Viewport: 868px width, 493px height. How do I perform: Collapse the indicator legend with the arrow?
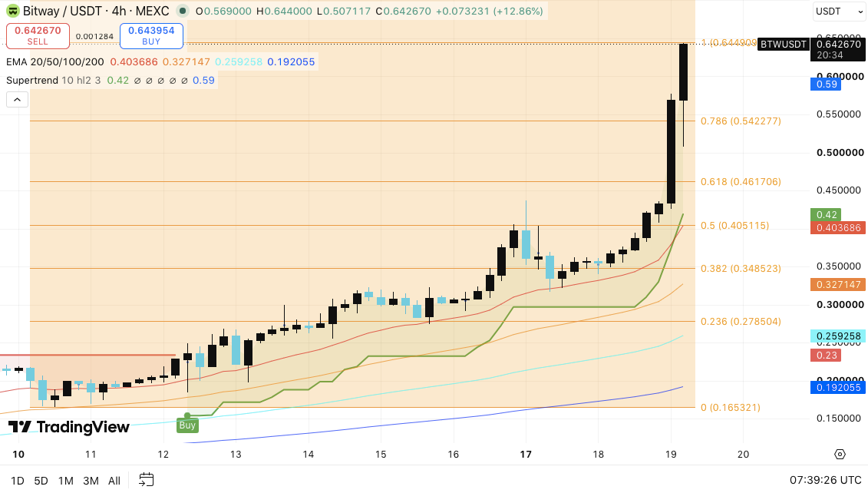(17, 100)
